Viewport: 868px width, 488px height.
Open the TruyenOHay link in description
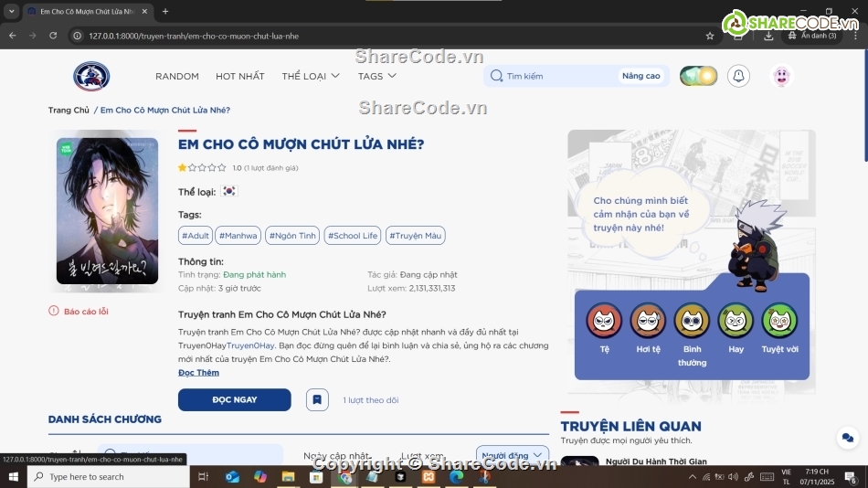coord(250,345)
